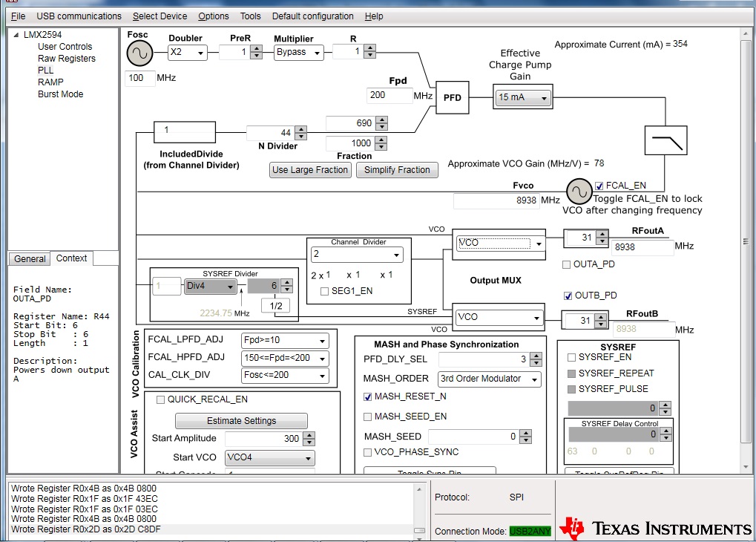This screenshot has width=756, height=542.
Task: Enable the OUTA_PD checkbox
Action: tap(567, 264)
